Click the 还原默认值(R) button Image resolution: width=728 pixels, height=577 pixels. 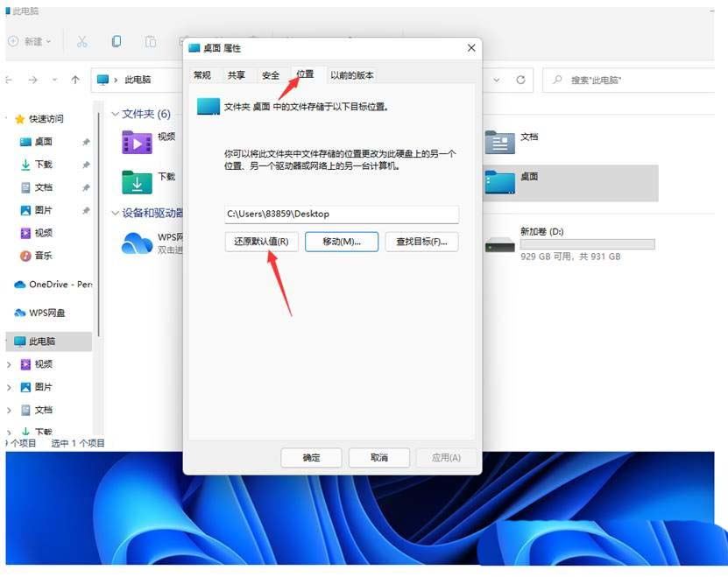[x=261, y=242]
